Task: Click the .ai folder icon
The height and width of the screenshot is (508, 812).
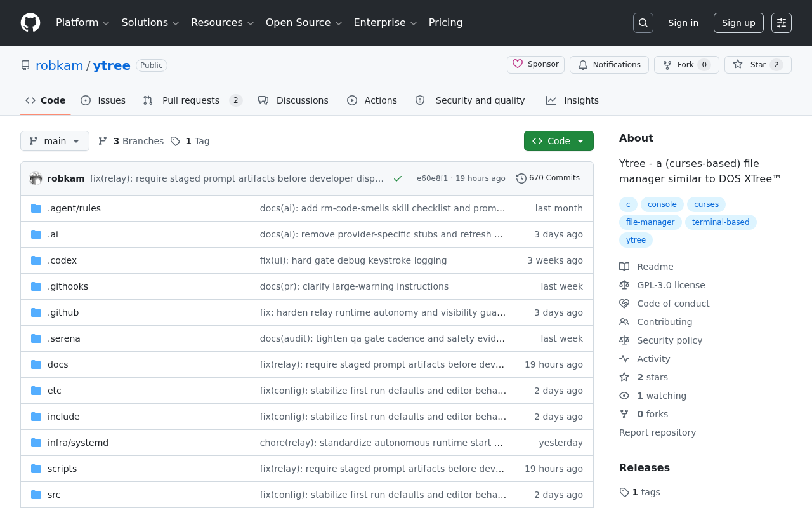Action: tap(36, 234)
